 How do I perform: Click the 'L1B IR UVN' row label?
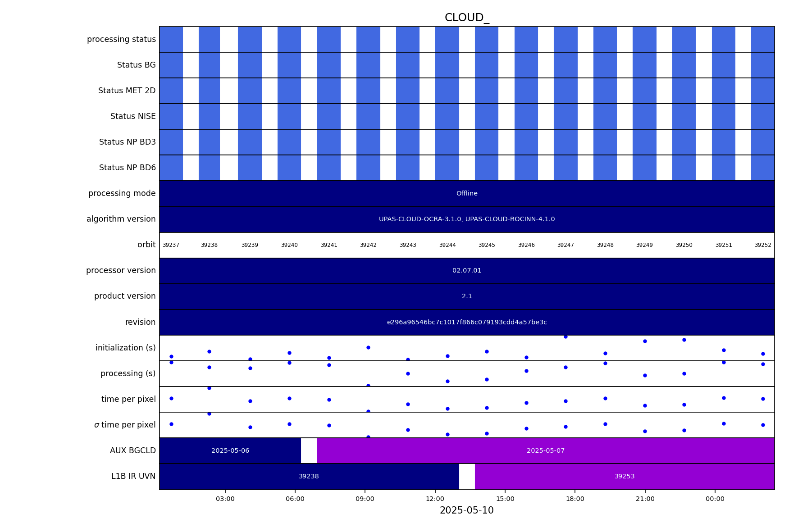[133, 476]
